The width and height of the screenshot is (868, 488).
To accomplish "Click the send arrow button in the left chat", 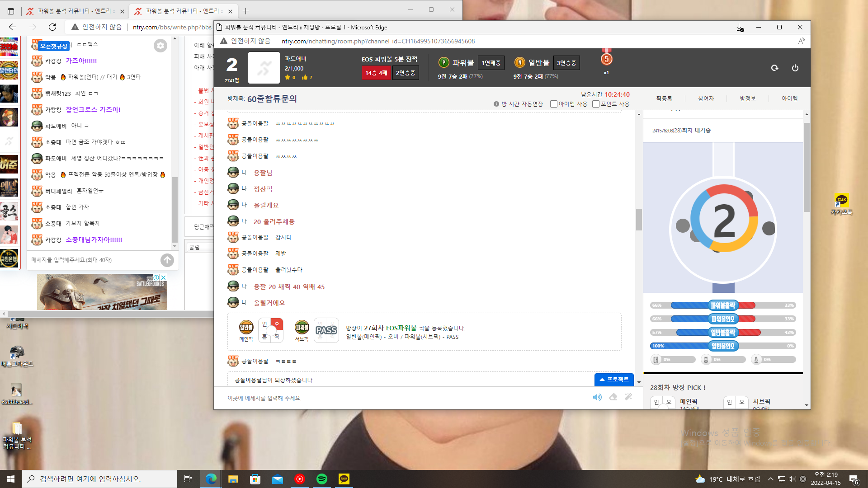I will (x=167, y=260).
